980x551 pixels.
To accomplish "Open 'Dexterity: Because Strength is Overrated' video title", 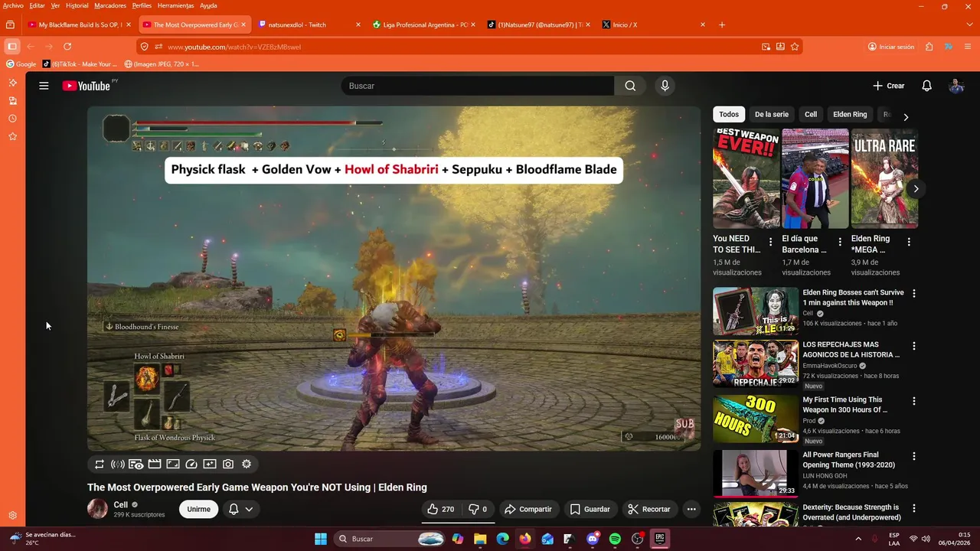I will [x=851, y=512].
